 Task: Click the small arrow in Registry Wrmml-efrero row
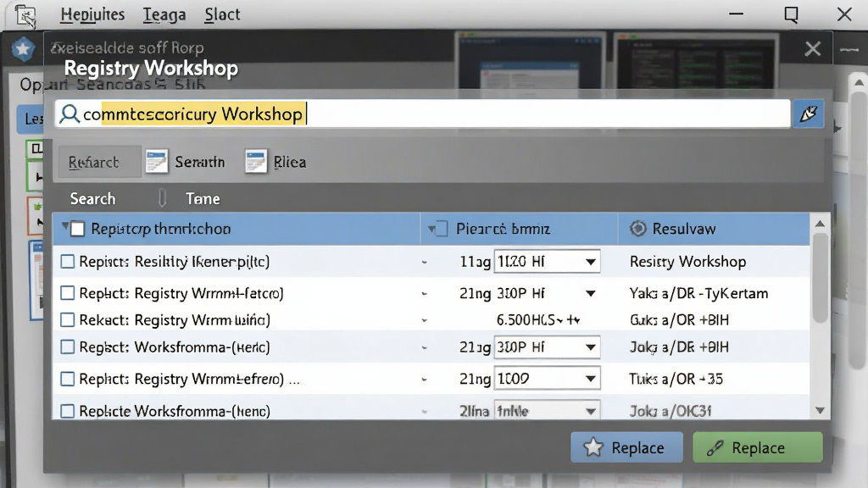click(x=425, y=380)
